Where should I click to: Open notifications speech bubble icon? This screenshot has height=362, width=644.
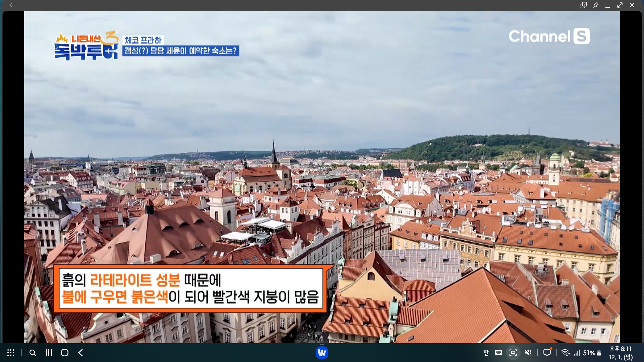(x=547, y=353)
